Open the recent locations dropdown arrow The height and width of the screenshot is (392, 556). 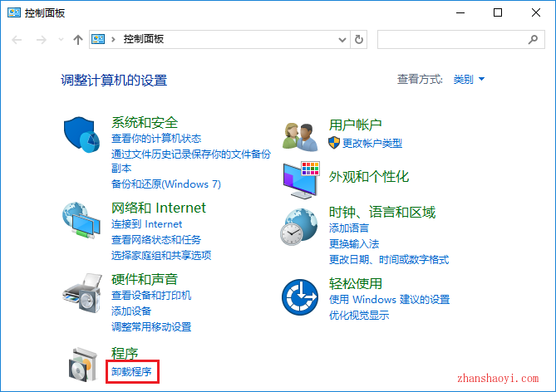point(61,39)
